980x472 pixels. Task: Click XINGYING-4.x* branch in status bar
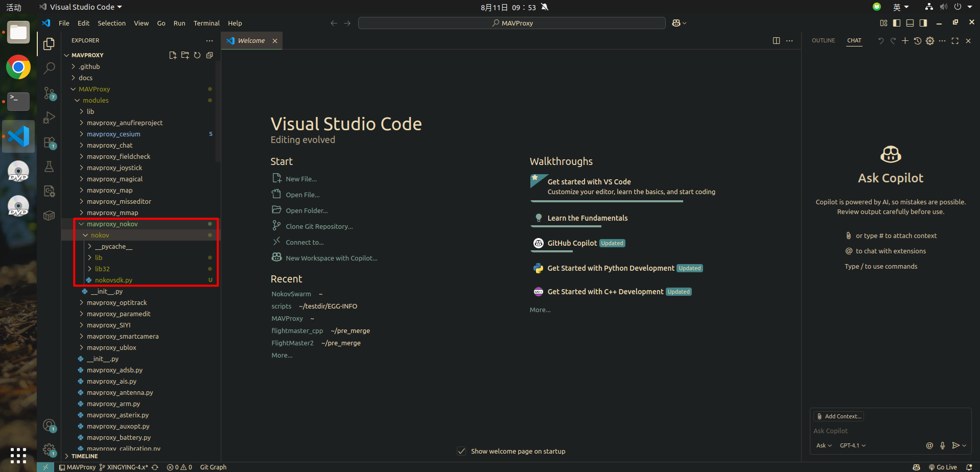coord(123,467)
